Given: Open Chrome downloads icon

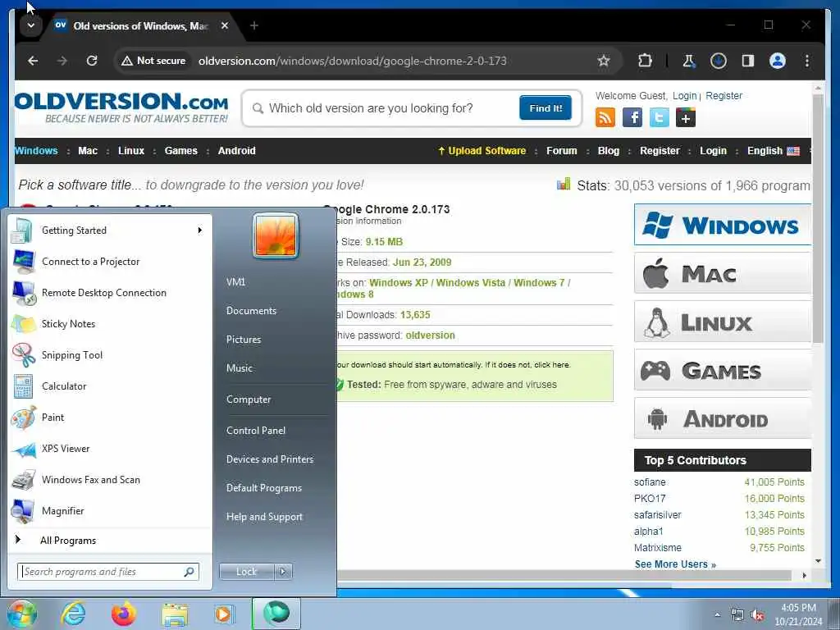Looking at the screenshot, I should pyautogui.click(x=719, y=61).
